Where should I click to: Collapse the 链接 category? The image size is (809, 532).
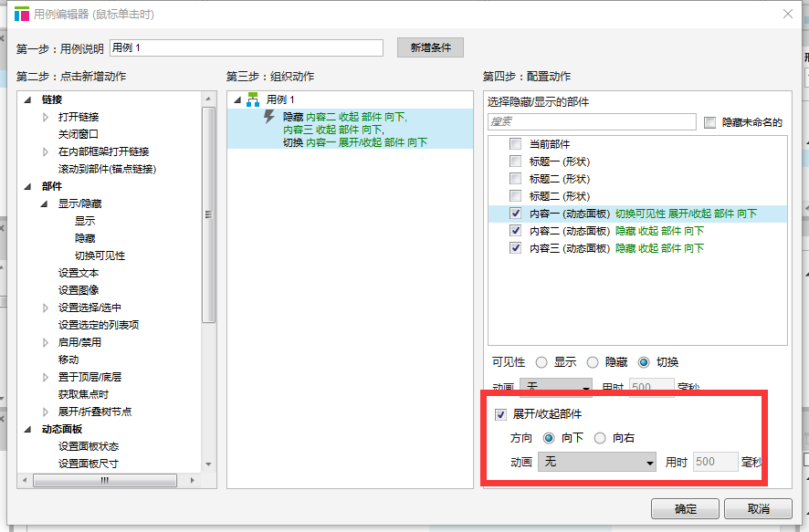pos(28,99)
